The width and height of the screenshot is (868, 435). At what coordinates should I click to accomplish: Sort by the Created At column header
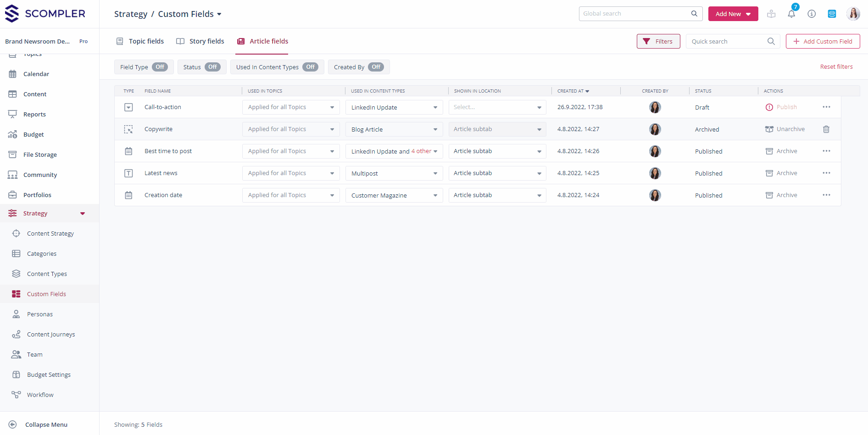tap(573, 91)
